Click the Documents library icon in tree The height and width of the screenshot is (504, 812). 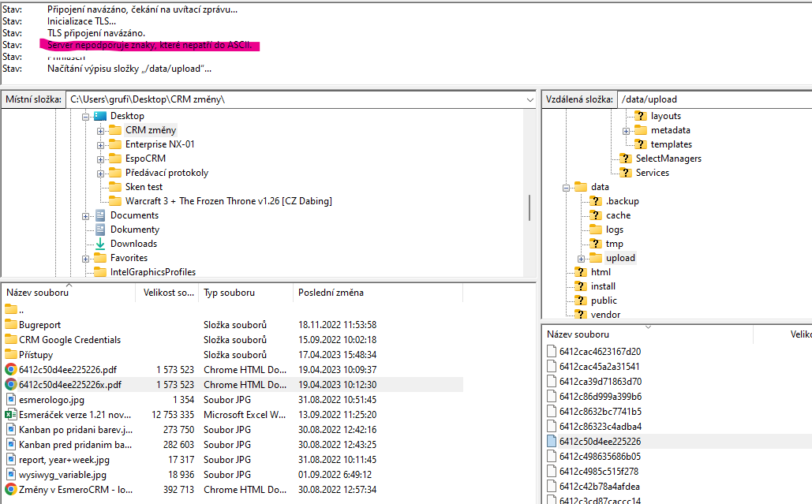pyautogui.click(x=100, y=215)
